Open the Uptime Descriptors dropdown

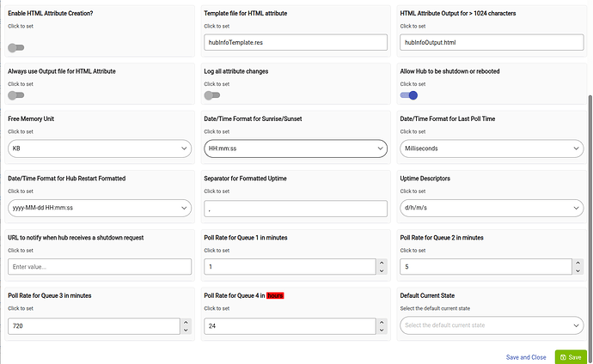492,208
